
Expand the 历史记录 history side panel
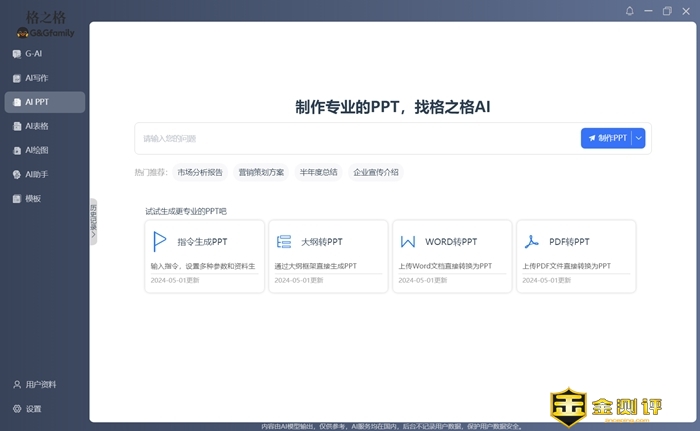coord(93,221)
